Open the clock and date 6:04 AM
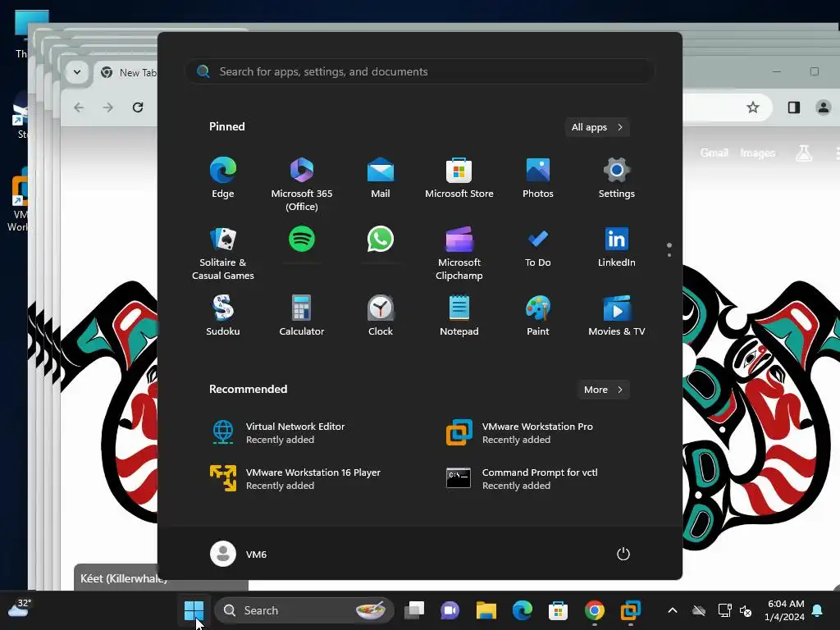 point(785,610)
